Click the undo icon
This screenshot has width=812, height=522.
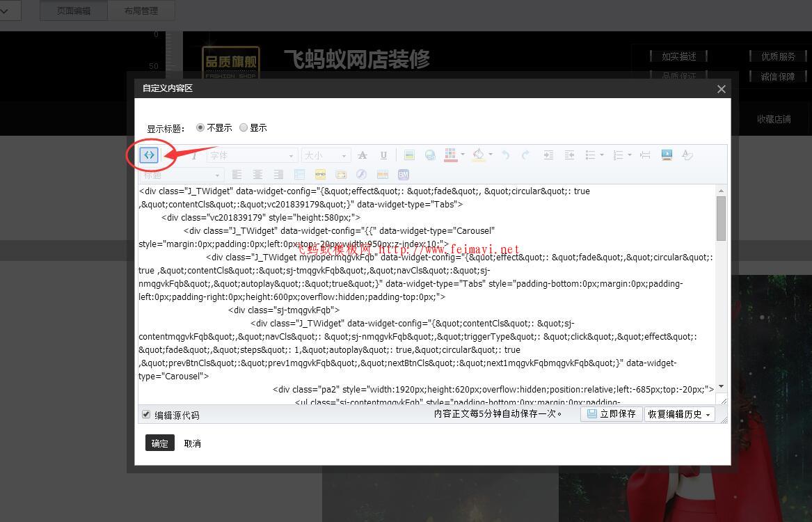505,155
